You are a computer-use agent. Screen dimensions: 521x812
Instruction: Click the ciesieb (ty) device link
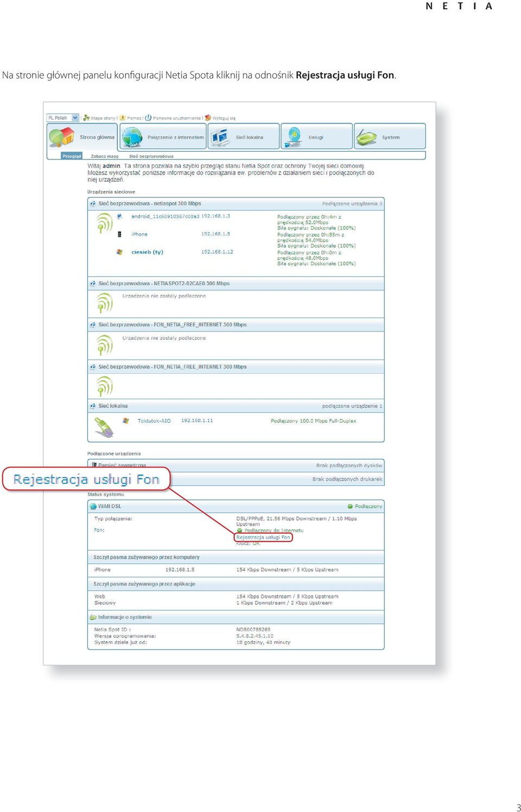click(147, 252)
